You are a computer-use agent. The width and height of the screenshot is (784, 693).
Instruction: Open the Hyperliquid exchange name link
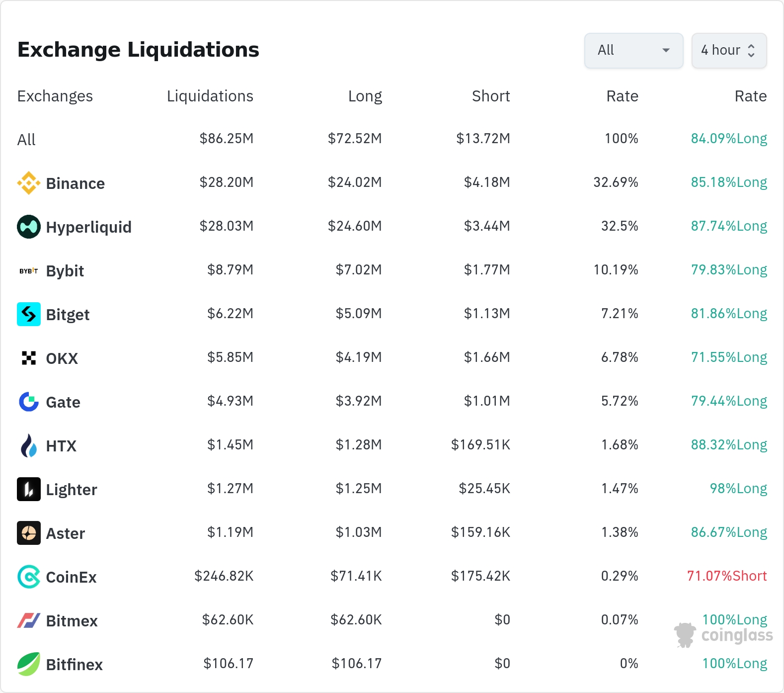pyautogui.click(x=88, y=227)
